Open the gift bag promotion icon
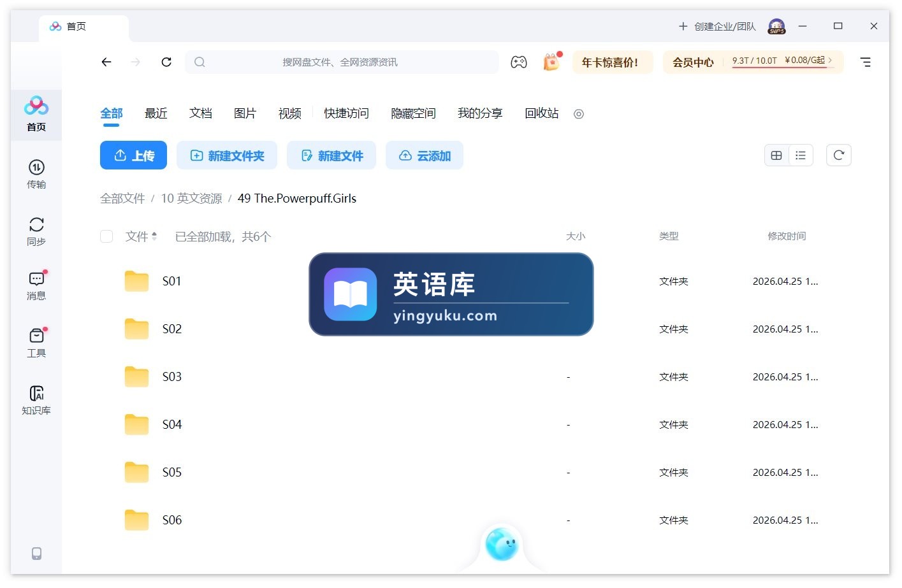 tap(551, 62)
